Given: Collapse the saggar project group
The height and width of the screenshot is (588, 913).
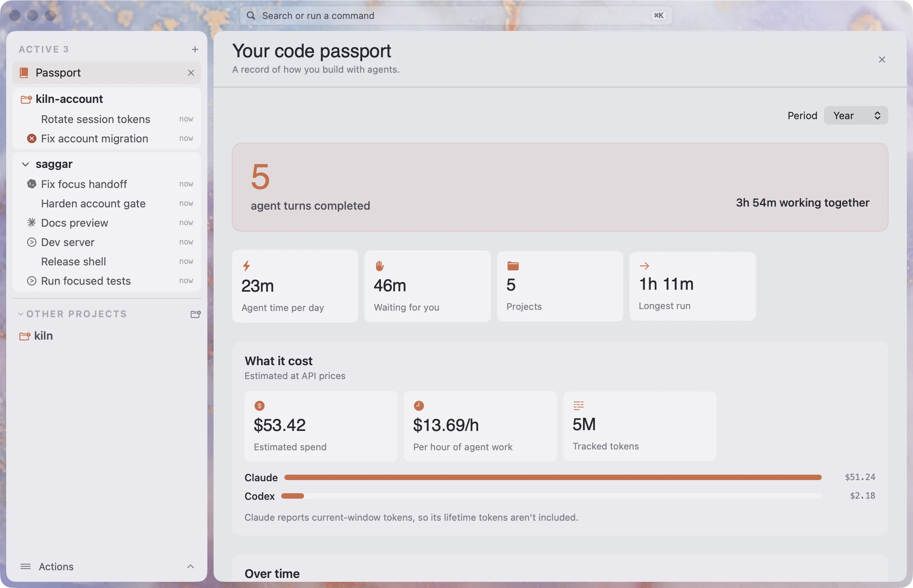Looking at the screenshot, I should [x=26, y=164].
